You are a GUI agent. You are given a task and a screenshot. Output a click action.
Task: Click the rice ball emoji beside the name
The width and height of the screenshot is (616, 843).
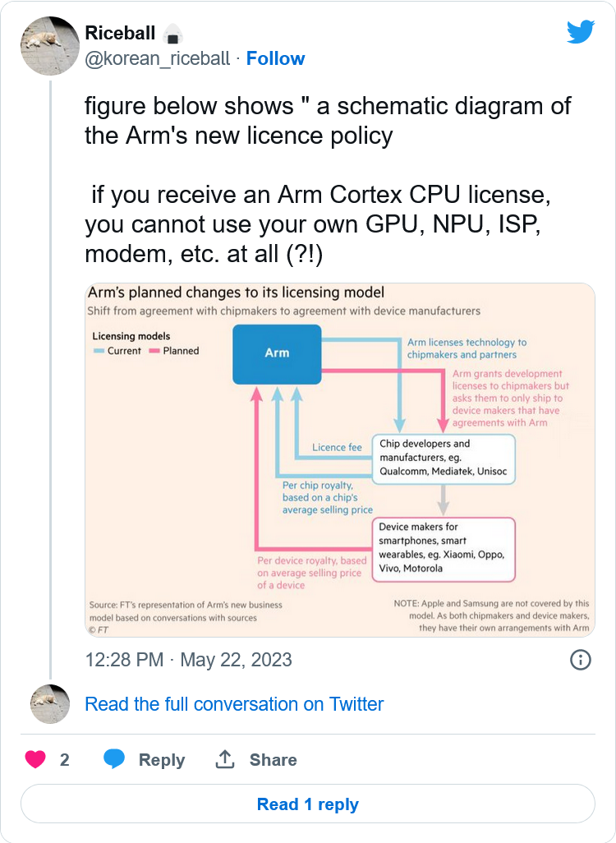172,34
